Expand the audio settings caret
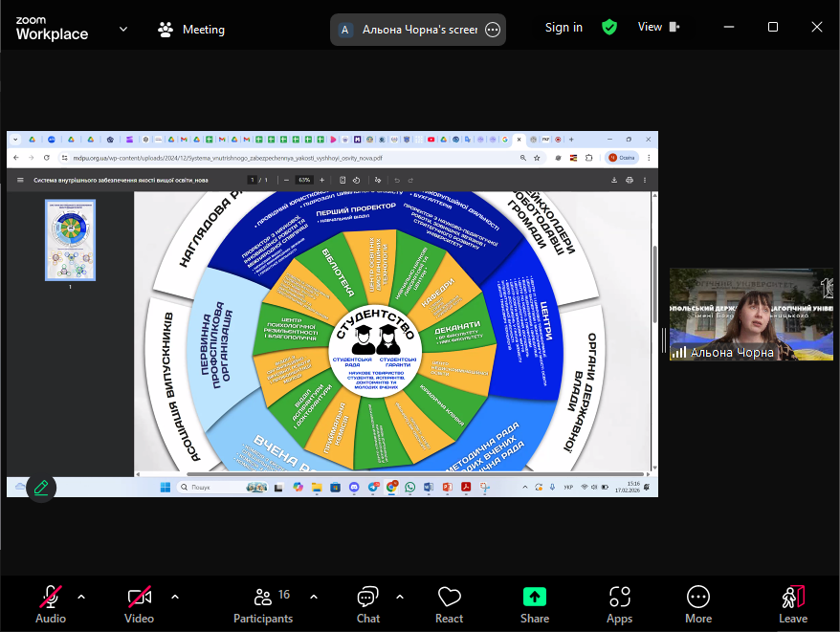The width and height of the screenshot is (840, 632). (x=81, y=597)
